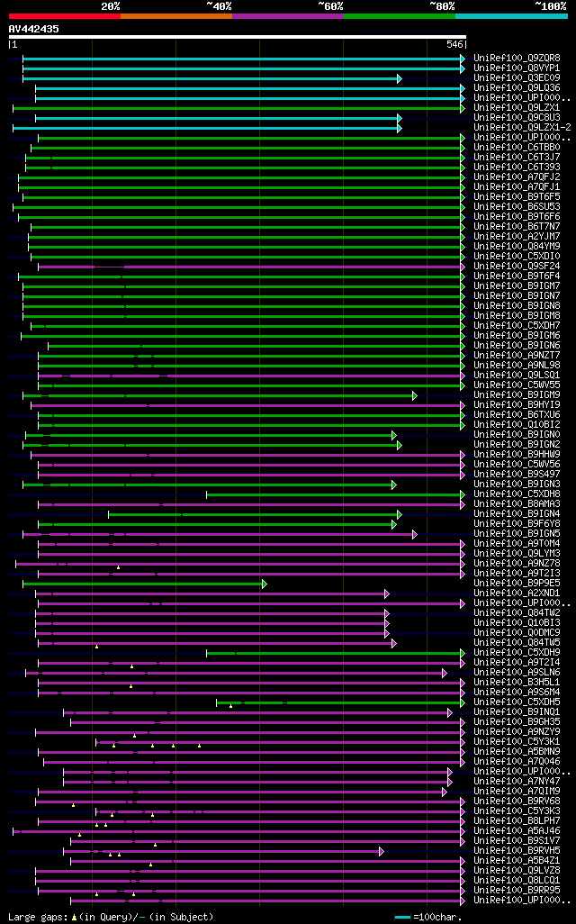Open hit UniRef100_B9RVH5
Viewport: 576px width, 924px height.
tap(517, 851)
